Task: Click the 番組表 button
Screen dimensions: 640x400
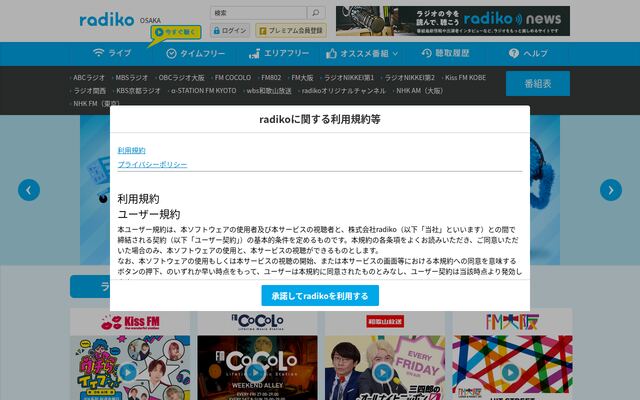Action: pyautogui.click(x=538, y=84)
